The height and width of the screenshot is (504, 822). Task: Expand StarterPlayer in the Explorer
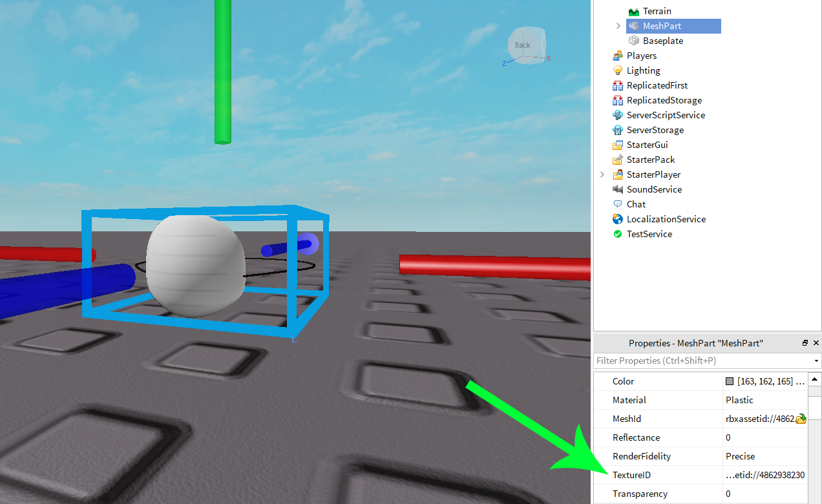pos(602,174)
